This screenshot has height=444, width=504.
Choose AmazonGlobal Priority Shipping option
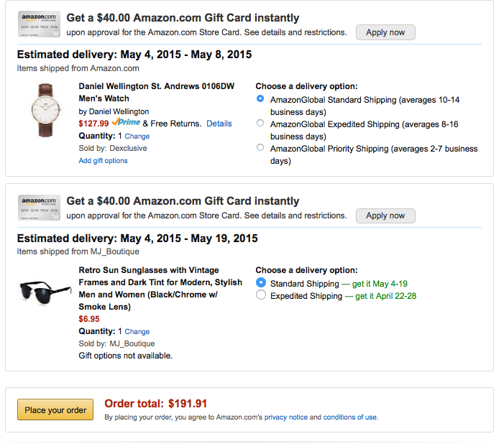pyautogui.click(x=260, y=148)
